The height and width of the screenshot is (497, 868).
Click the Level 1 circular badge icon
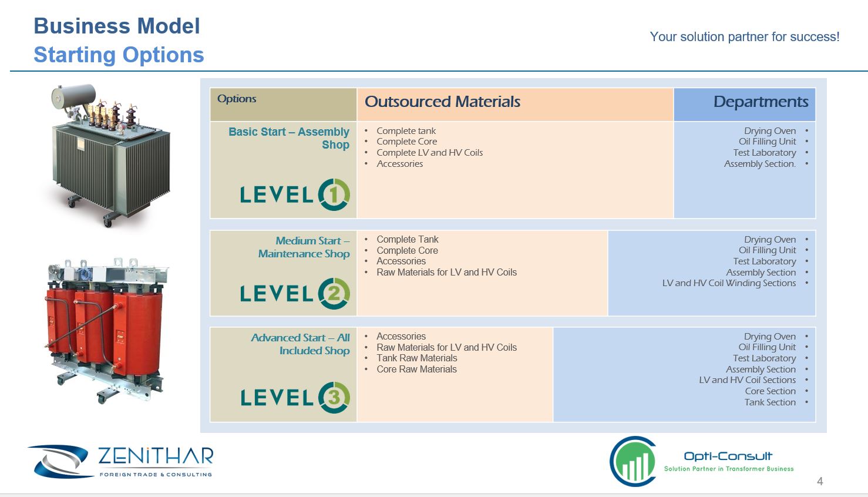pyautogui.click(x=334, y=194)
